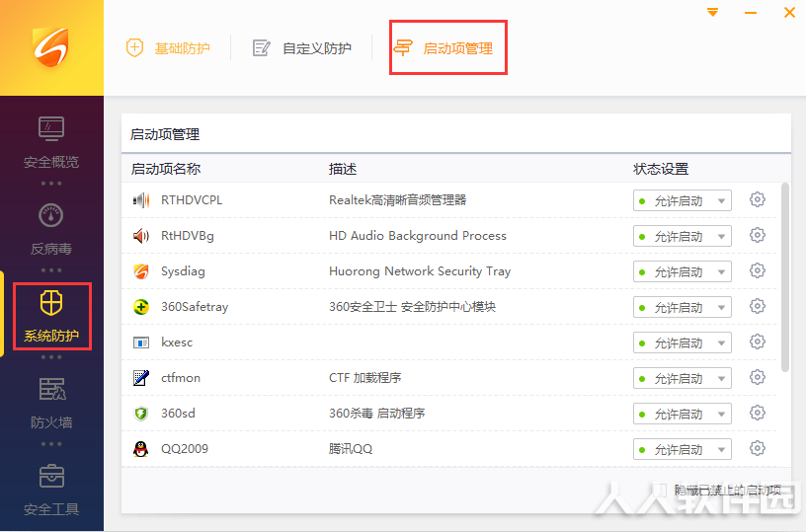Open settings gear for QQ2009

point(758,448)
